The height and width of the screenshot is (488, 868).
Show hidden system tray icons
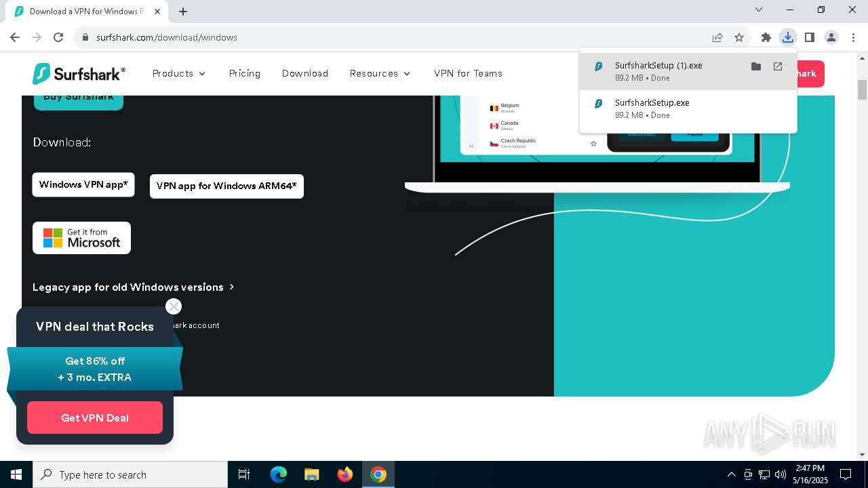tap(731, 474)
